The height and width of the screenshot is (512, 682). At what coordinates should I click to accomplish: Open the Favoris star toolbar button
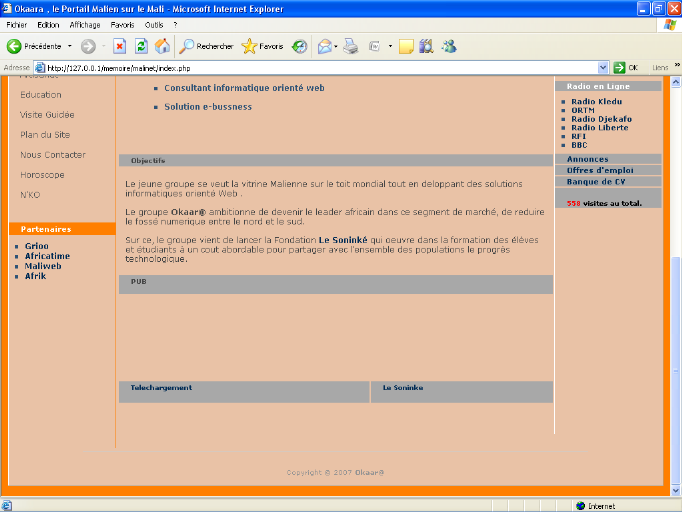(x=262, y=46)
